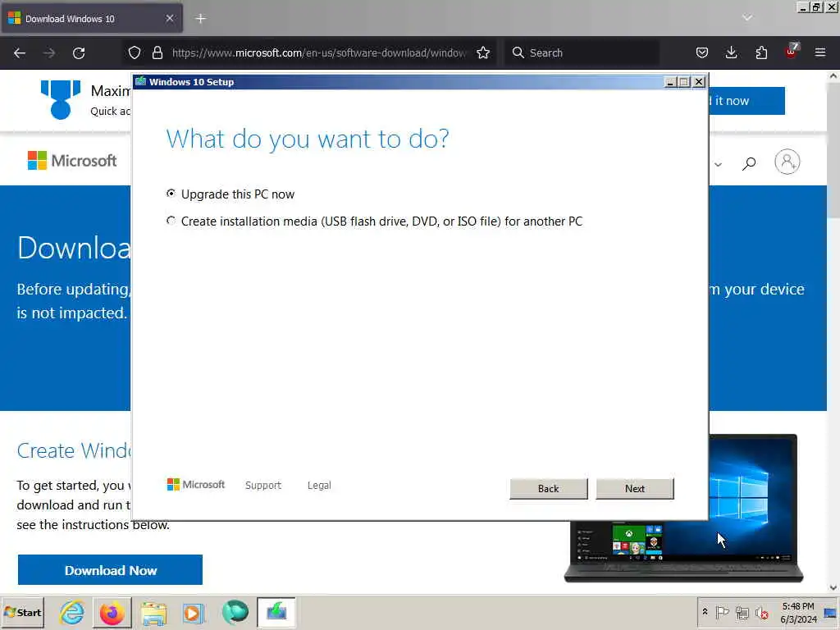
Task: Open green globe taskbar application
Action: coord(235,612)
